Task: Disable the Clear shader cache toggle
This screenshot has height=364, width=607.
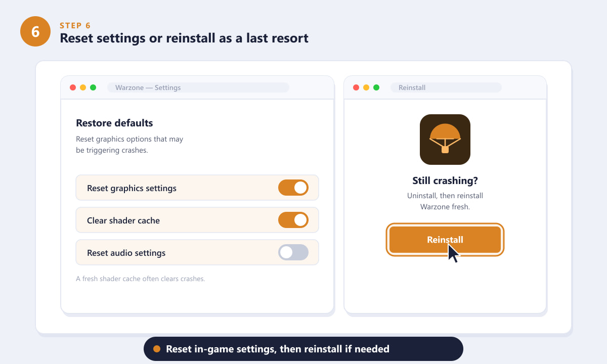Action: pos(293,220)
